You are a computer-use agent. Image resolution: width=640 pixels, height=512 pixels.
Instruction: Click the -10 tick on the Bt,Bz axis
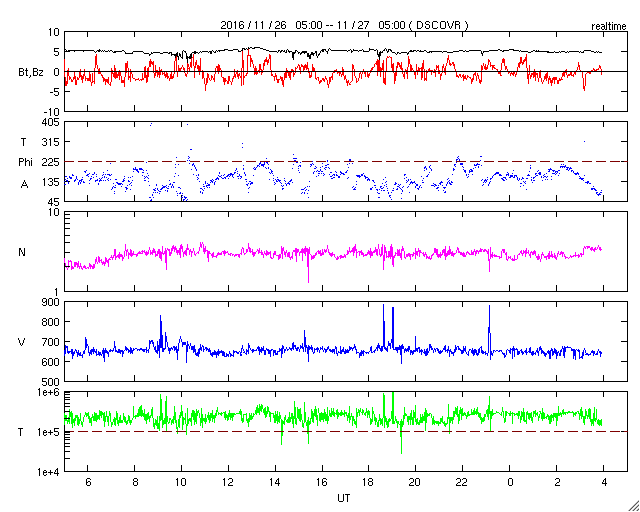point(51,111)
